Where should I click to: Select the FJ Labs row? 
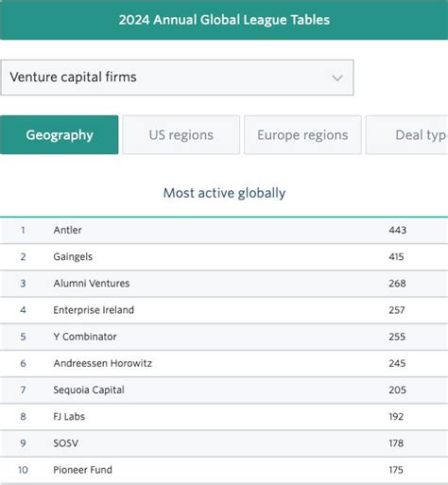224,417
